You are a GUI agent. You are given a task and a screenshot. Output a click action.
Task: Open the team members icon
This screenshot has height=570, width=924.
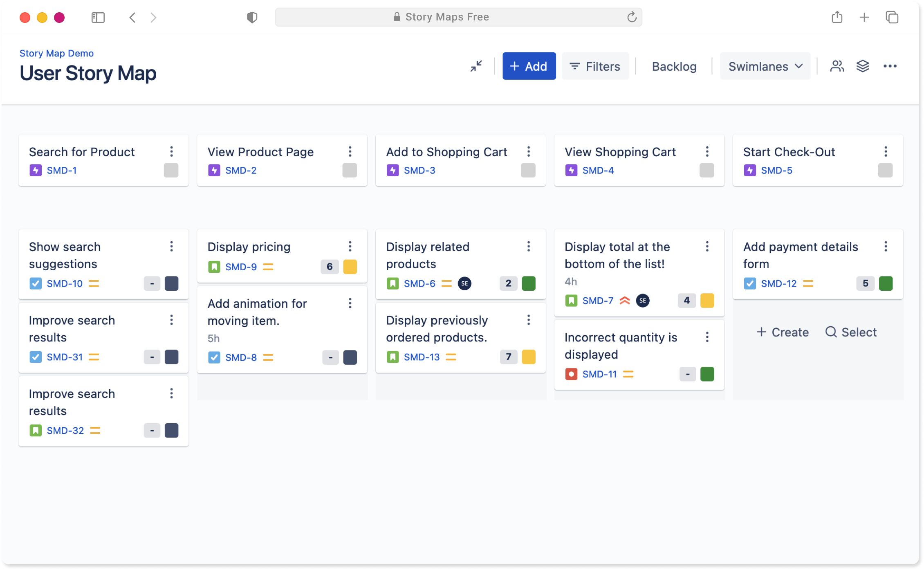click(837, 66)
